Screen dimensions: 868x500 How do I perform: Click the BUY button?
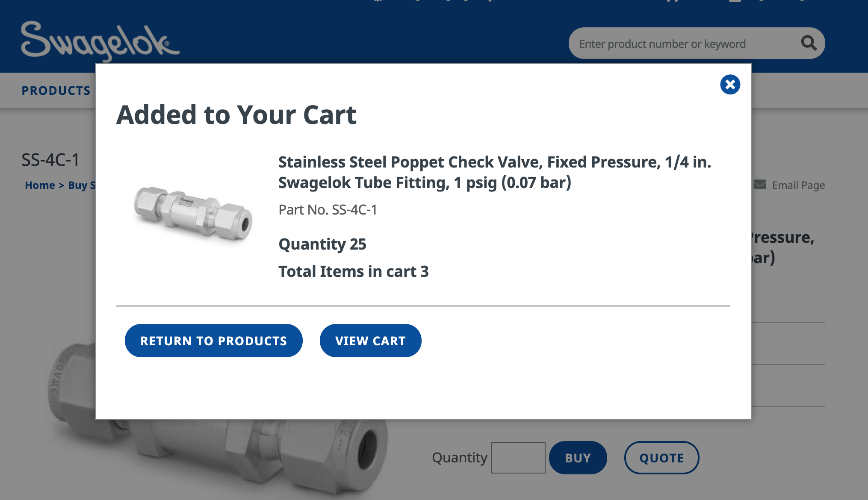(x=578, y=457)
